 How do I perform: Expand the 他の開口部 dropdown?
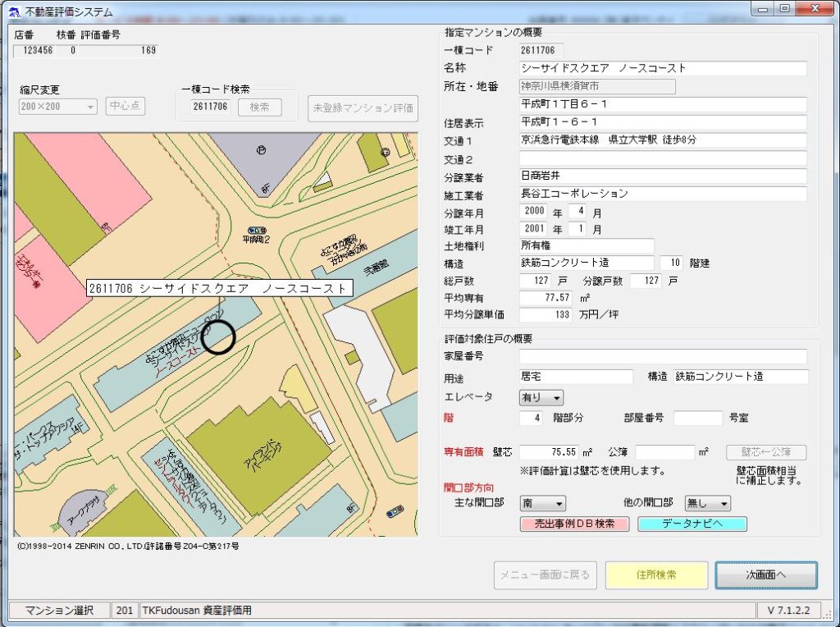(708, 503)
